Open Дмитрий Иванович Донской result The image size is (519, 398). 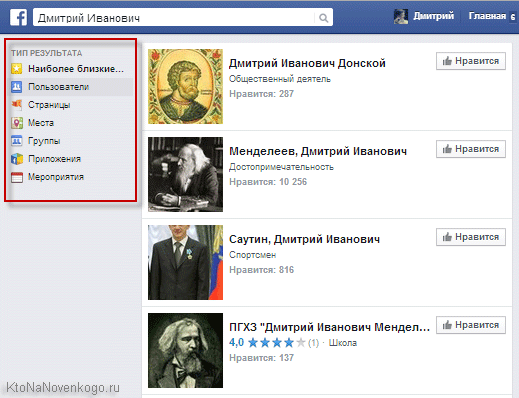(307, 63)
